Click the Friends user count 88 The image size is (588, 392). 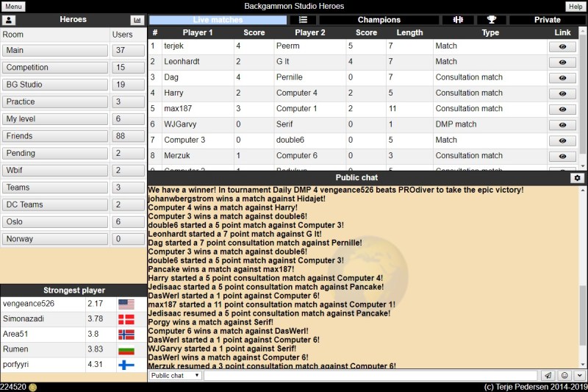[x=128, y=136]
